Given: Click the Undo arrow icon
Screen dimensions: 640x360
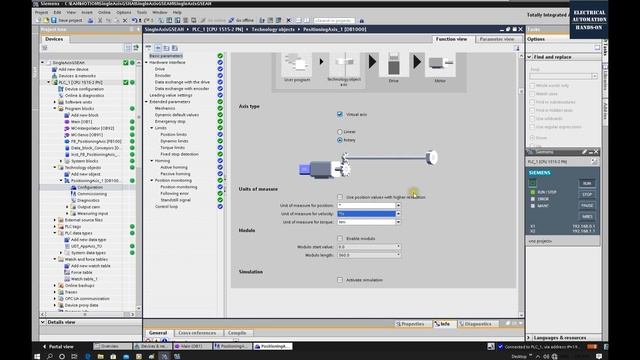Looking at the screenshot, I should click(134, 20).
